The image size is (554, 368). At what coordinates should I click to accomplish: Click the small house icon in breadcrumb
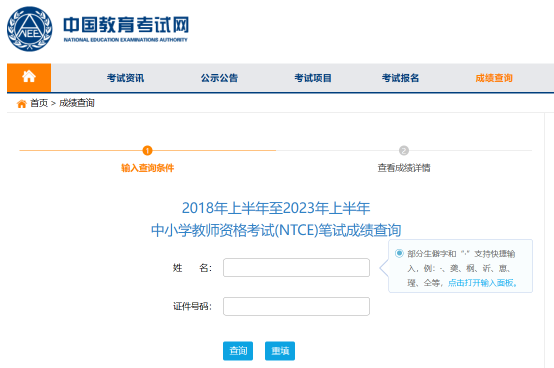22,103
